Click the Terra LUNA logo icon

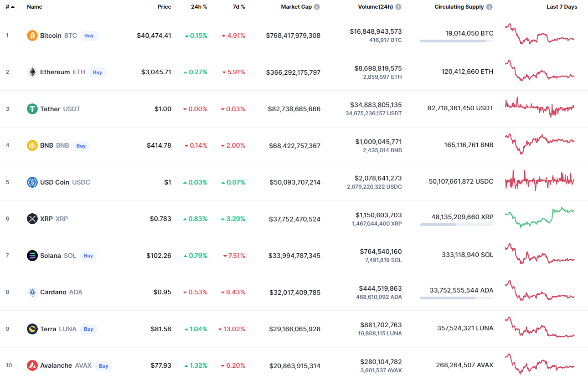click(x=32, y=329)
